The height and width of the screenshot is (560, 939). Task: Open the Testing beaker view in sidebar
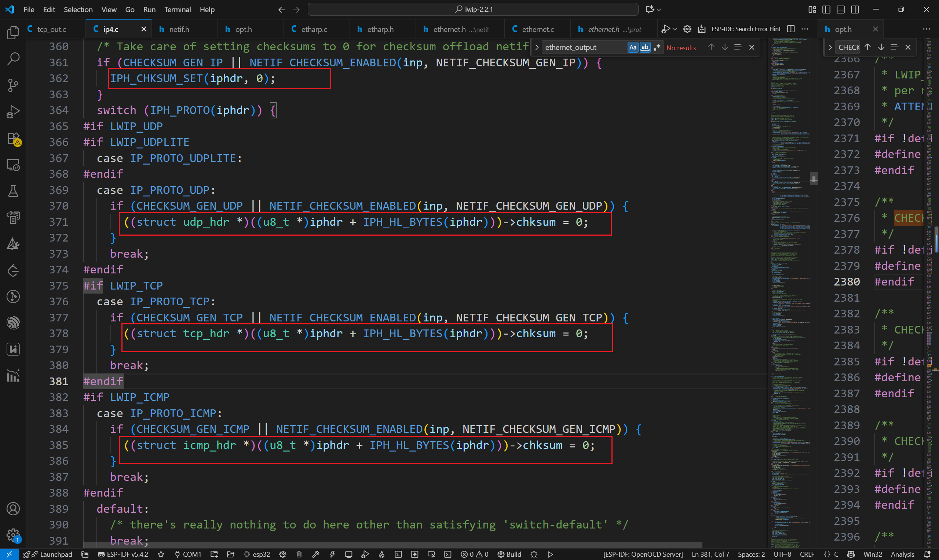coord(13,191)
